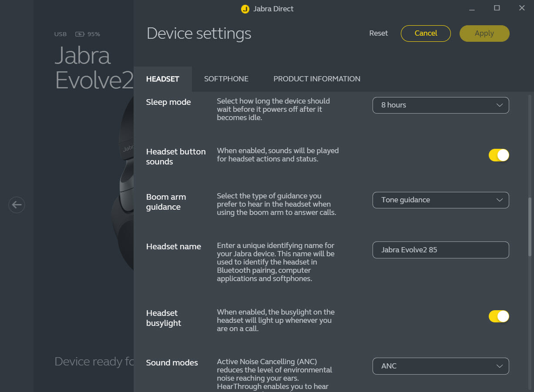
Task: Open the Sound modes ANC dropdown
Action: pyautogui.click(x=440, y=366)
